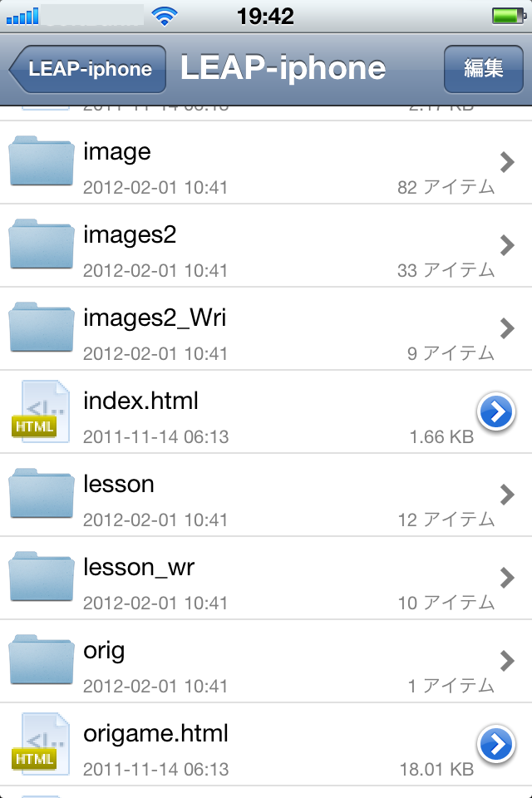Tap the 19:42 status bar clock

click(265, 17)
